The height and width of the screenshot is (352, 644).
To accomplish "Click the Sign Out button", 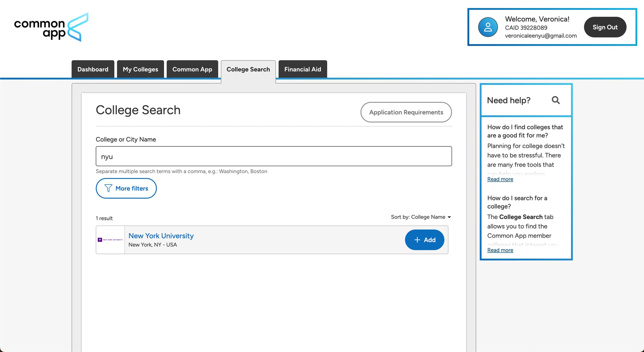I will tap(604, 27).
